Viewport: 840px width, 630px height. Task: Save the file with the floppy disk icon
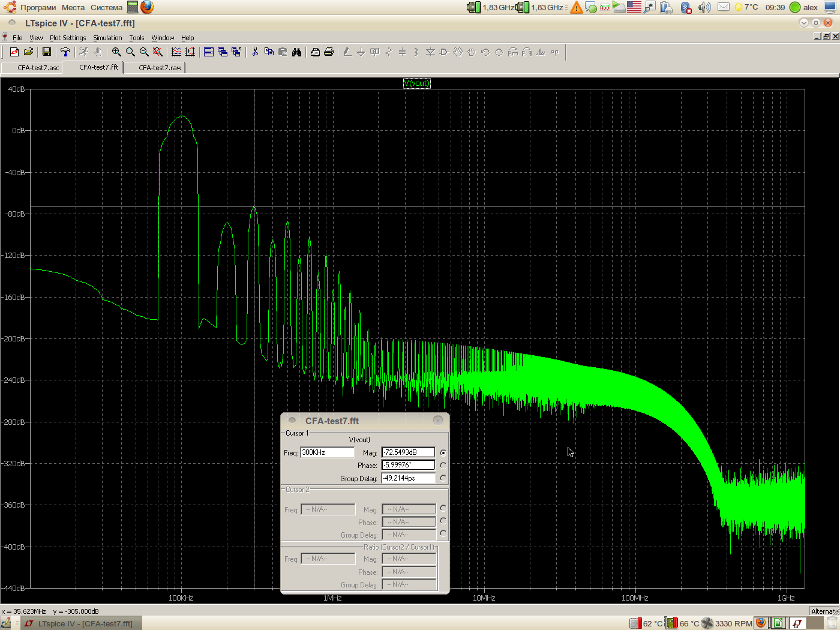46,52
